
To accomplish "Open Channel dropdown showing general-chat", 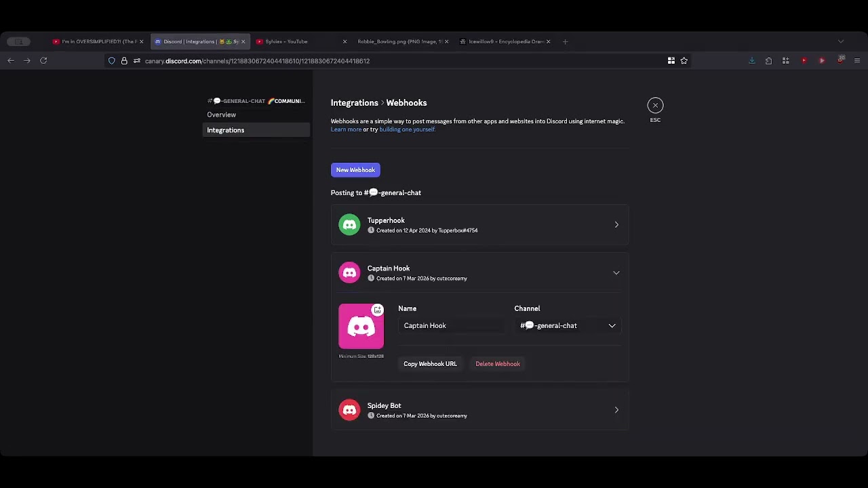I will [568, 326].
